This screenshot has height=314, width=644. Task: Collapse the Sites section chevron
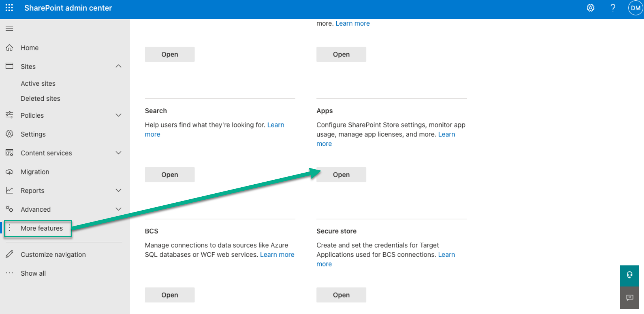(x=118, y=66)
